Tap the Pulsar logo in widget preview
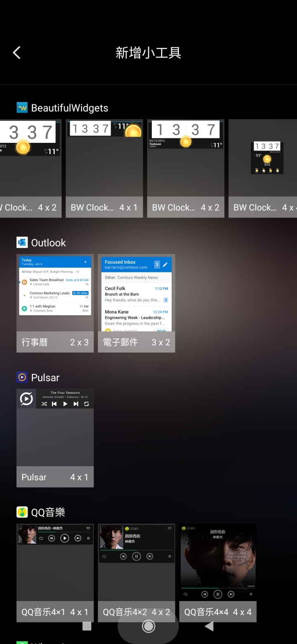The width and height of the screenshot is (297, 644). tap(26, 399)
